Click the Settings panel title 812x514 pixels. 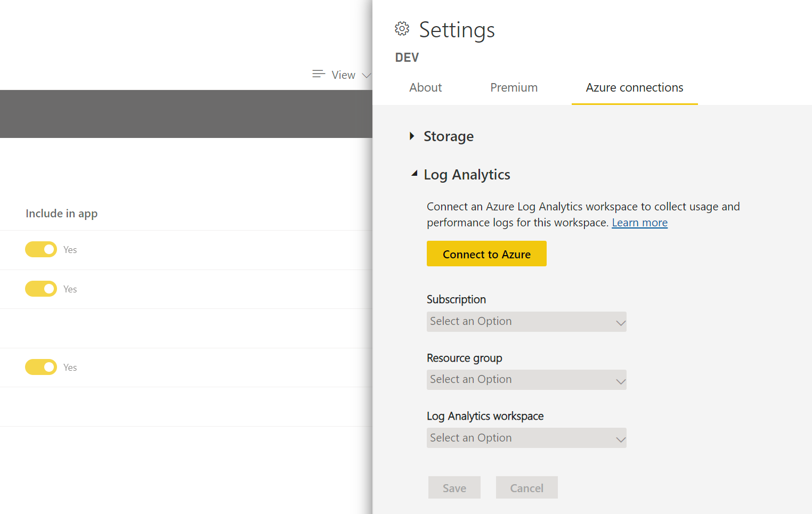tap(457, 30)
